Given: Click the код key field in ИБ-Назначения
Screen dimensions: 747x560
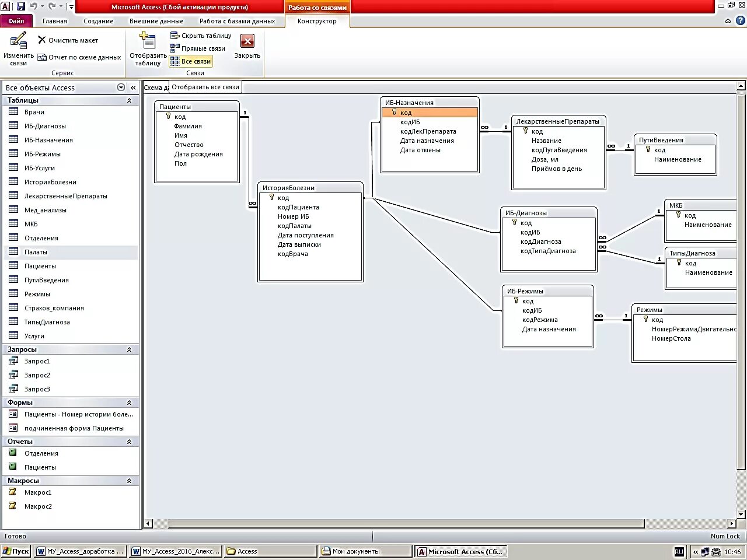Looking at the screenshot, I should 430,113.
